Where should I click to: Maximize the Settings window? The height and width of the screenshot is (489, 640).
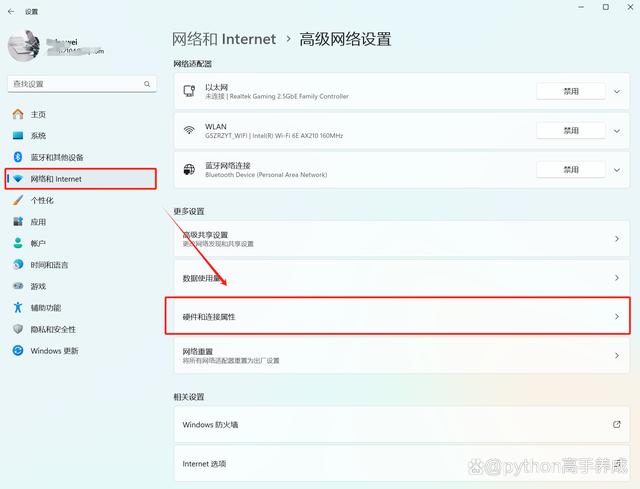point(606,7)
